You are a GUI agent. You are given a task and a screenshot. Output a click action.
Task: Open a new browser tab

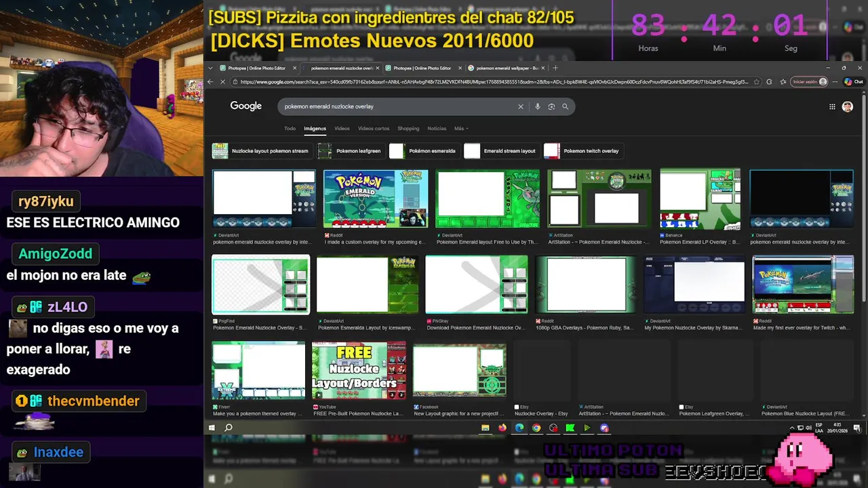555,68
